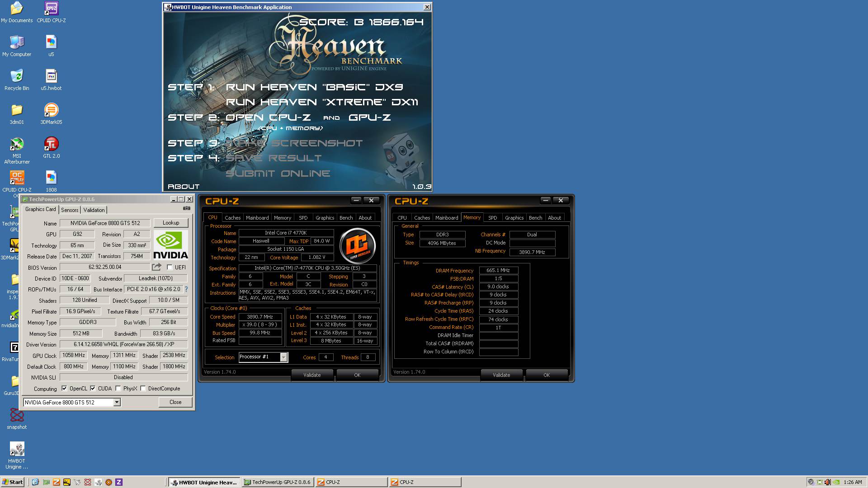This screenshot has width=868, height=488.
Task: Toggle the PhysX checkbox
Action: [118, 388]
